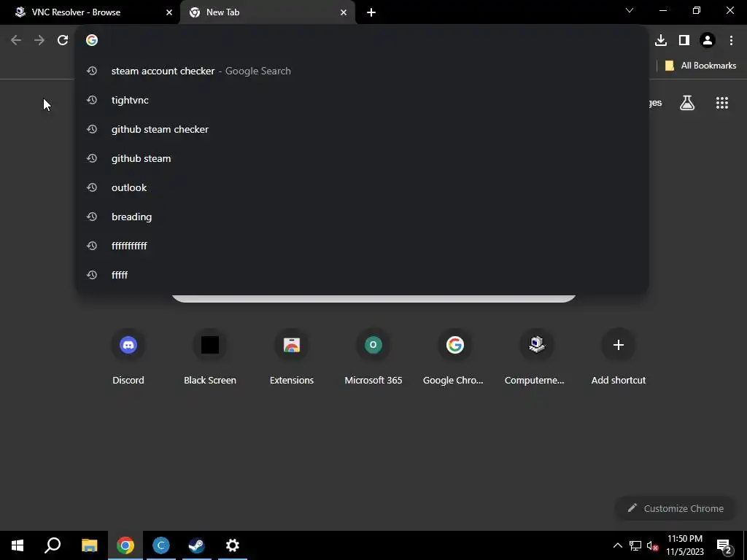Click the Add shortcut button
The width and height of the screenshot is (747, 560).
click(x=619, y=357)
